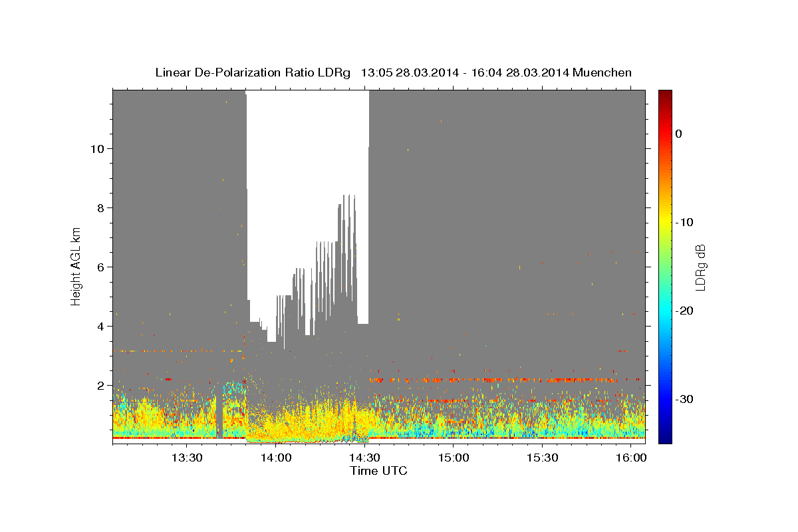This screenshot has height=532, width=798.
Task: Pick the dark red top of colorbar
Action: click(x=665, y=96)
